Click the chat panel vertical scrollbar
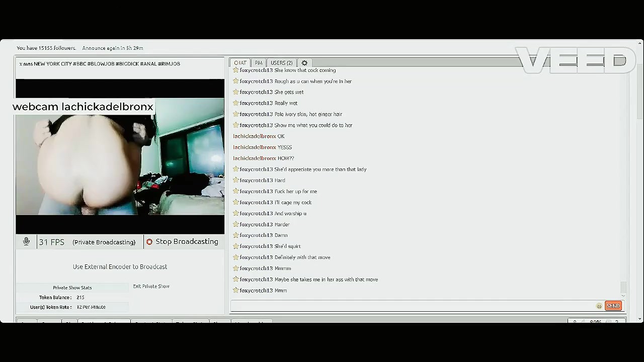The width and height of the screenshot is (644, 362). tap(623, 287)
